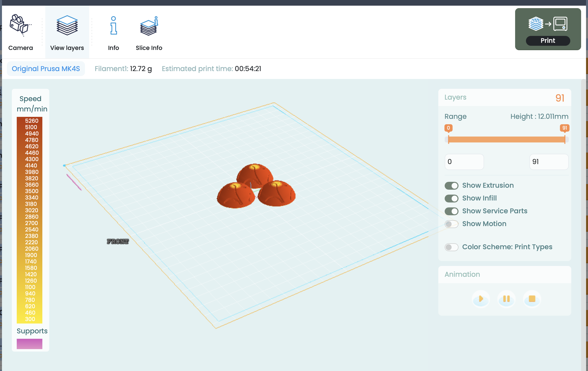This screenshot has width=588, height=371.
Task: Select the View layers icon
Action: (x=67, y=25)
